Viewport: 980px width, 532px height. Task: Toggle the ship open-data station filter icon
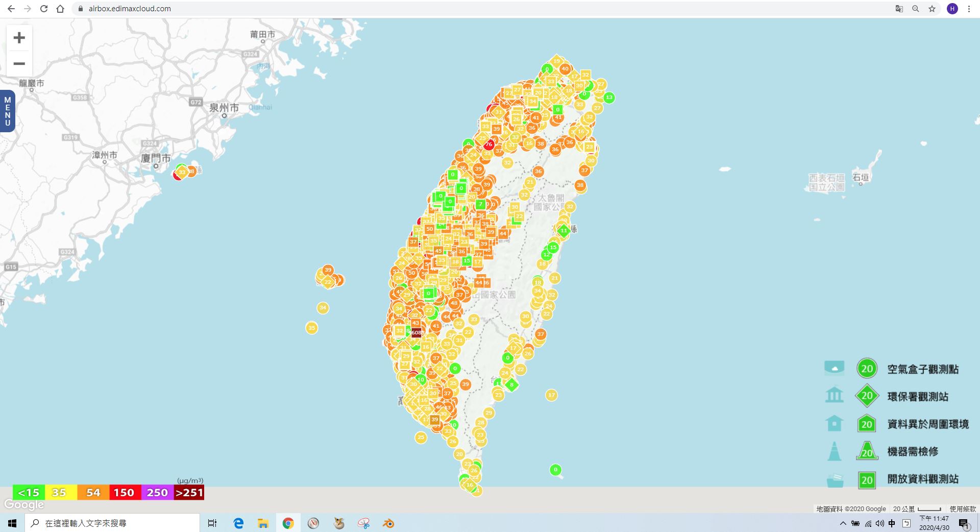pos(835,480)
